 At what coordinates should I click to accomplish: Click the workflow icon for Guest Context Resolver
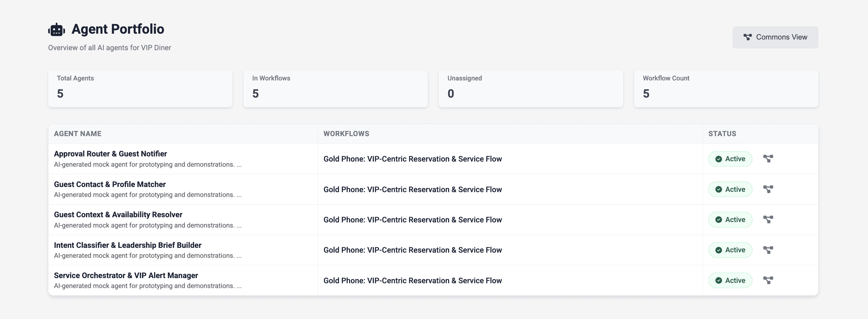tap(768, 219)
